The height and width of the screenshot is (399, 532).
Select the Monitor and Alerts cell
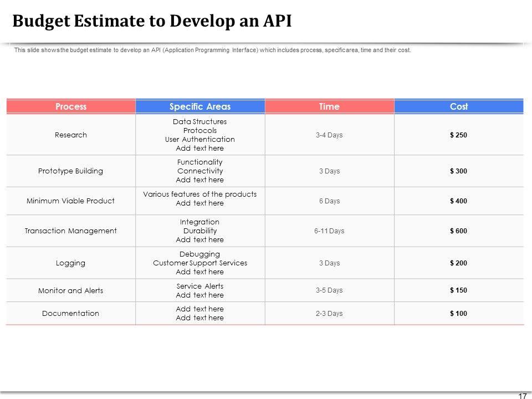tap(71, 290)
